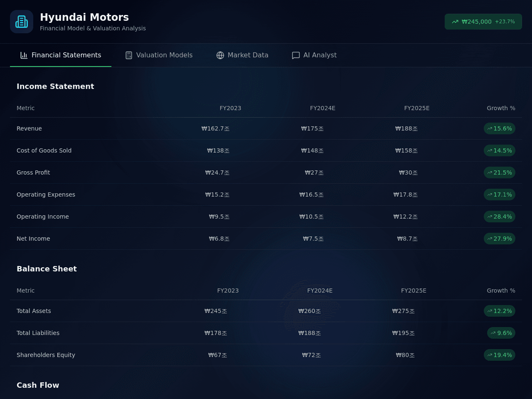Select the Shareholders Equity FY2025E value ₩80조
The width and height of the screenshot is (532, 399).
(x=405, y=355)
